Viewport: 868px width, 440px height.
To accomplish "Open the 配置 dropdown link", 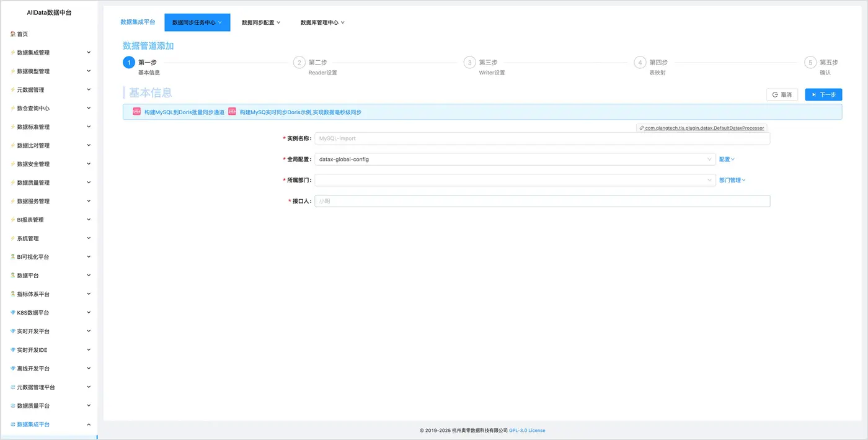I will (727, 159).
